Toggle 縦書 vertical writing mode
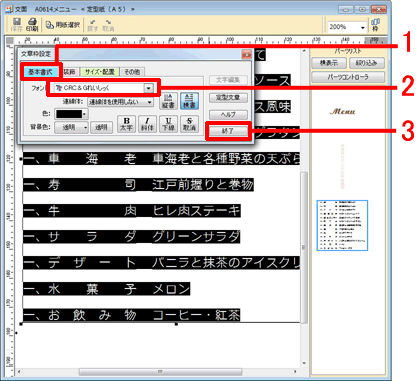Viewport: 420px width, 381px height. click(x=168, y=101)
